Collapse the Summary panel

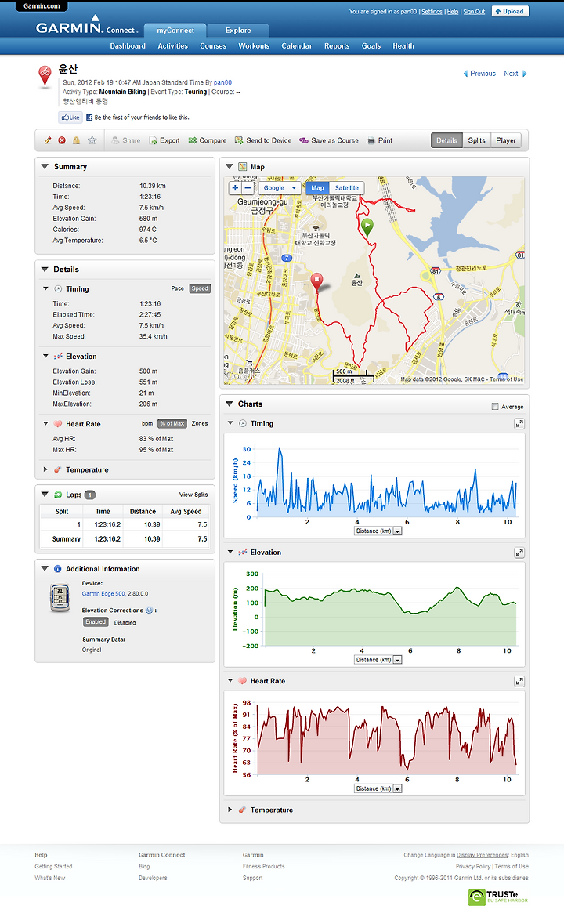pos(45,167)
